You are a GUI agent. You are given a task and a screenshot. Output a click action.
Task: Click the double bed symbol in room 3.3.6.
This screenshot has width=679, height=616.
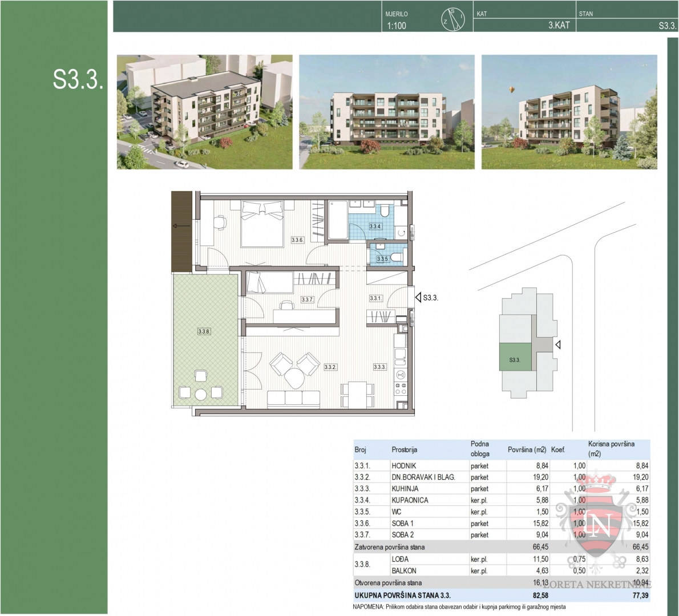[262, 223]
